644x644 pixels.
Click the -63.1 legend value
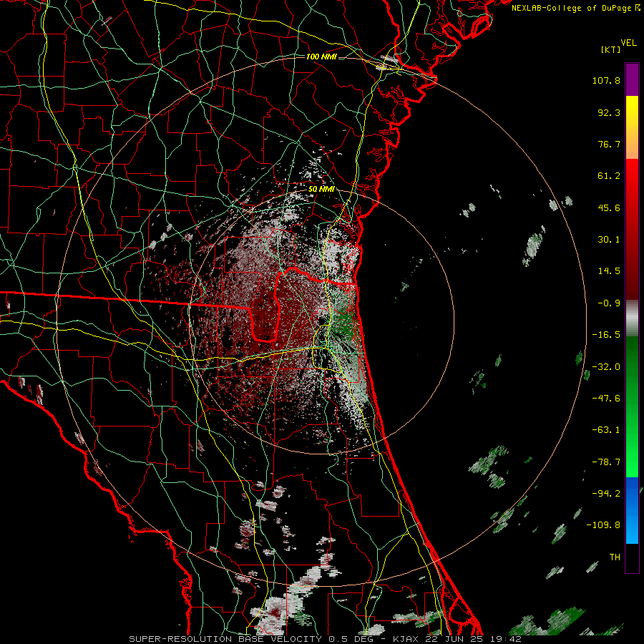coord(606,430)
